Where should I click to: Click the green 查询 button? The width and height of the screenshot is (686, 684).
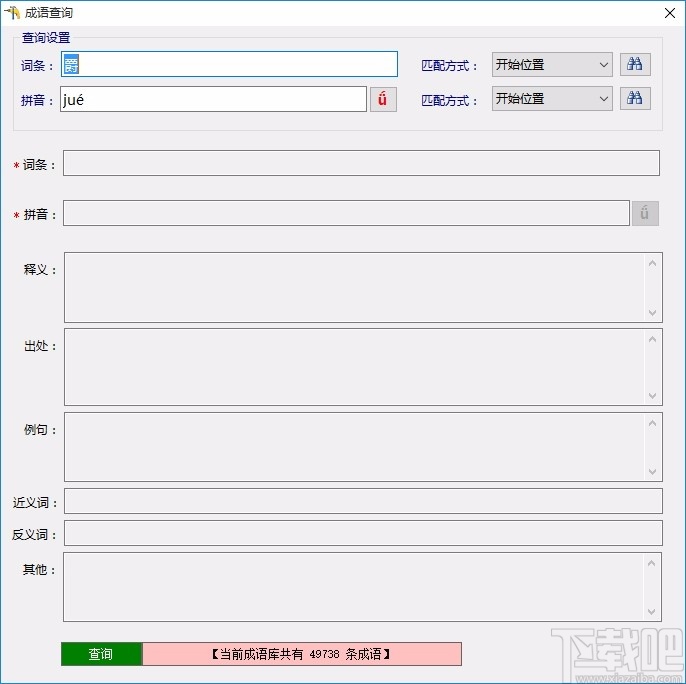point(102,654)
